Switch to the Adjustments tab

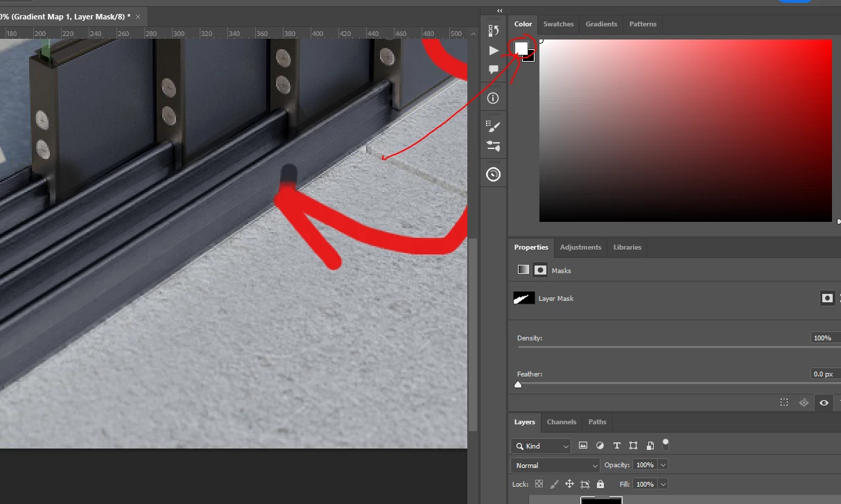[580, 247]
